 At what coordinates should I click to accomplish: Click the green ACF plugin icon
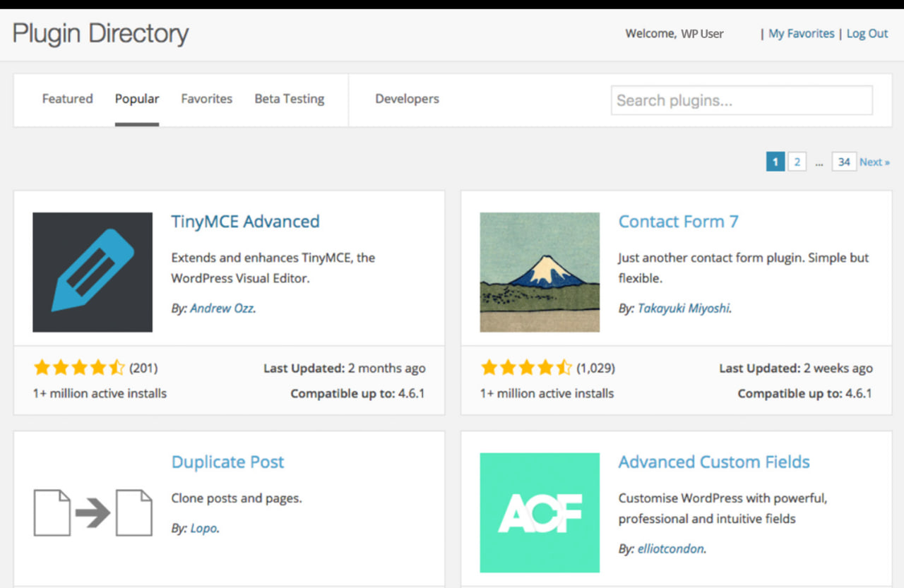[x=540, y=512]
